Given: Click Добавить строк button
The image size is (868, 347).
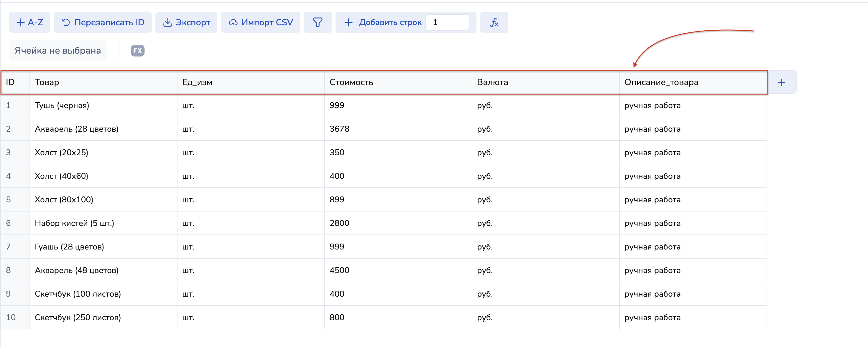Looking at the screenshot, I should pyautogui.click(x=382, y=22).
